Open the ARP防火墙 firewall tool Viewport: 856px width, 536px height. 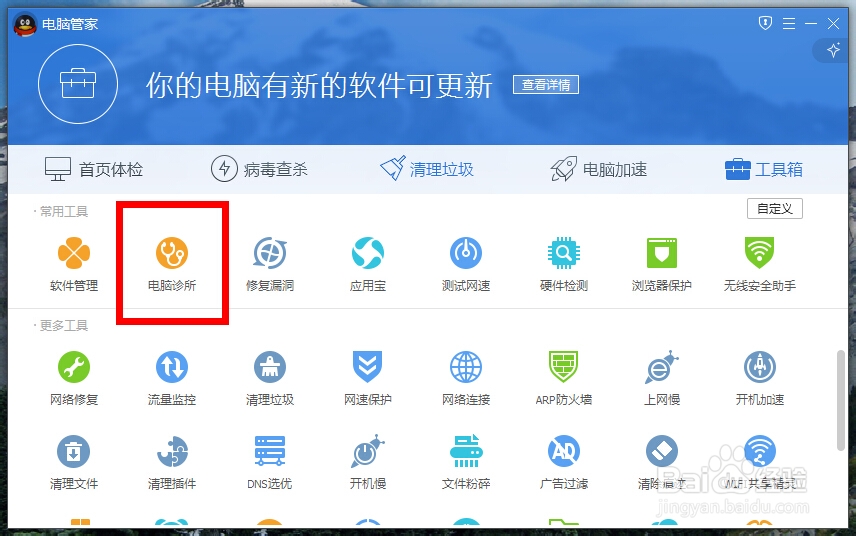[x=564, y=378]
